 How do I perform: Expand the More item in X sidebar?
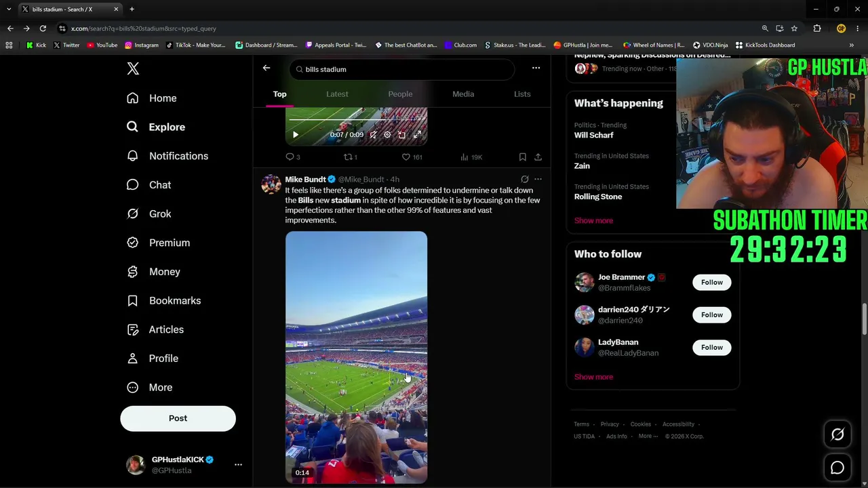(150, 387)
